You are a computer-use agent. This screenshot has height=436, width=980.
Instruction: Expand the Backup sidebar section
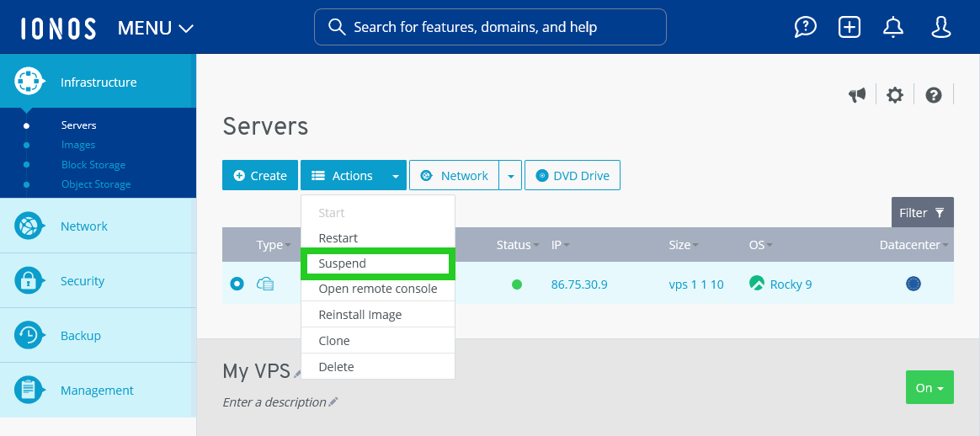99,336
